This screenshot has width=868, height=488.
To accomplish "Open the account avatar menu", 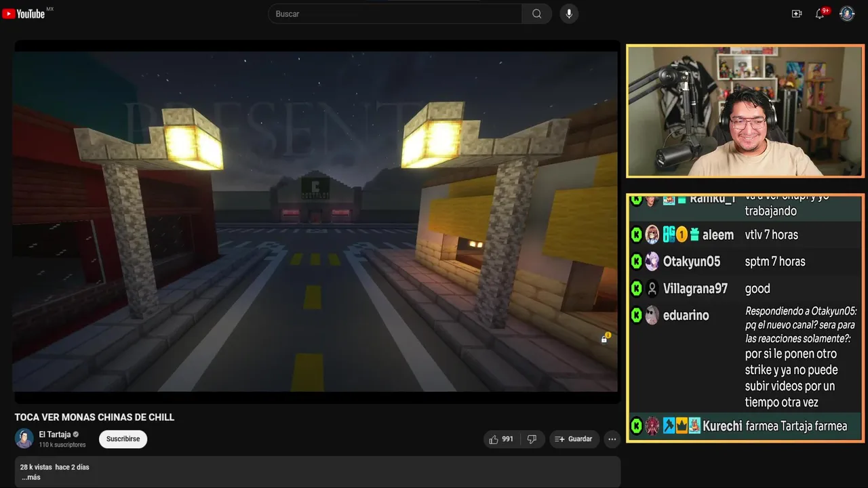I will 847,14.
